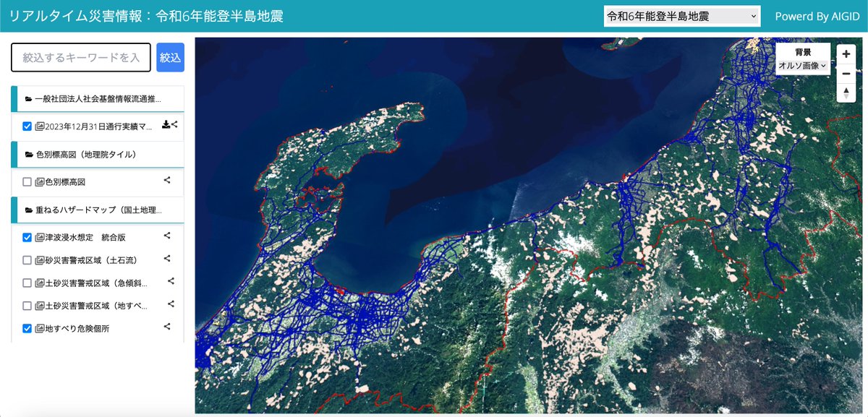Uncheck the 2023年12月31日通行実績 layer checkbox

point(27,126)
